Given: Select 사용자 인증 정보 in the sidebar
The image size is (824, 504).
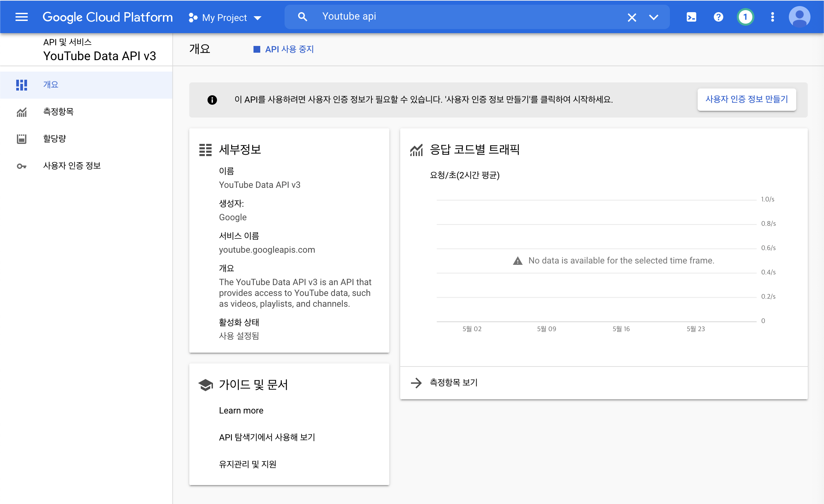Looking at the screenshot, I should click(86, 166).
